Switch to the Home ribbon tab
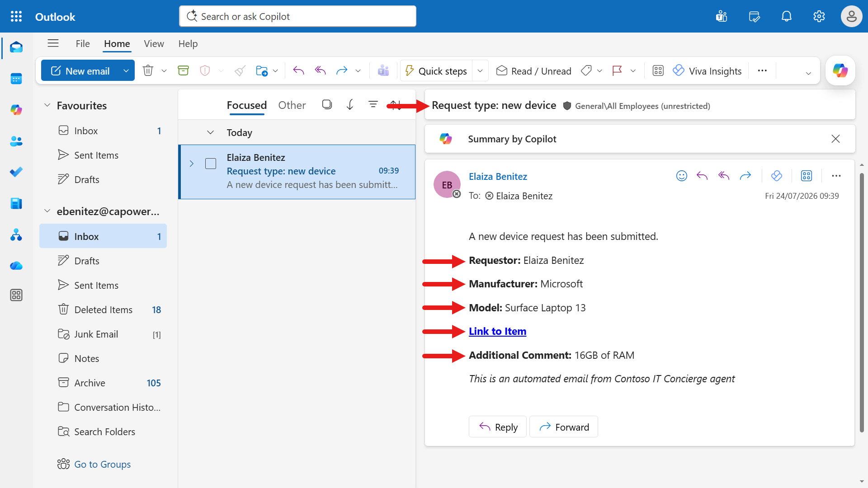This screenshot has height=488, width=868. [117, 44]
